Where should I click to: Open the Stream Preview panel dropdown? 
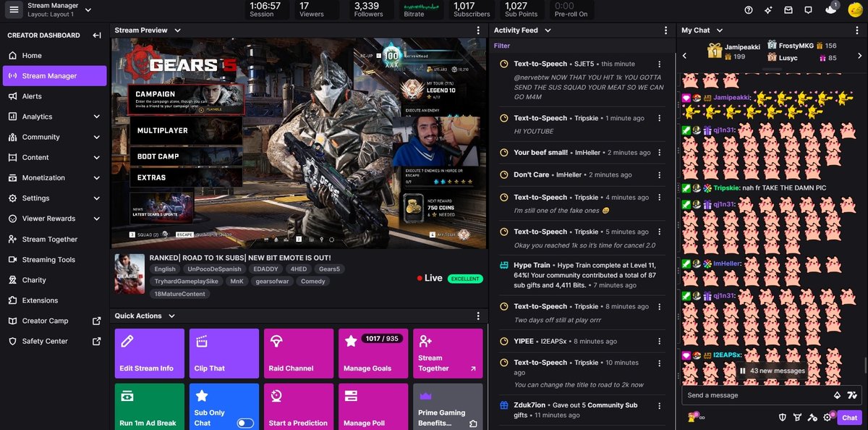tap(178, 30)
